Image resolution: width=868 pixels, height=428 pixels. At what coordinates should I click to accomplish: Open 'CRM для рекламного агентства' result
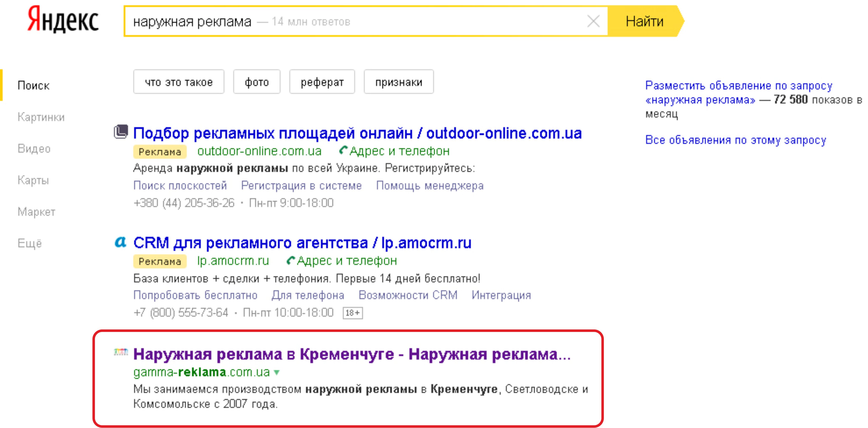(302, 243)
